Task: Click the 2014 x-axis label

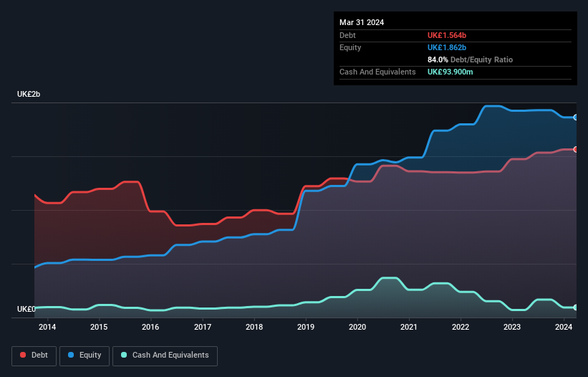Action: [47, 327]
